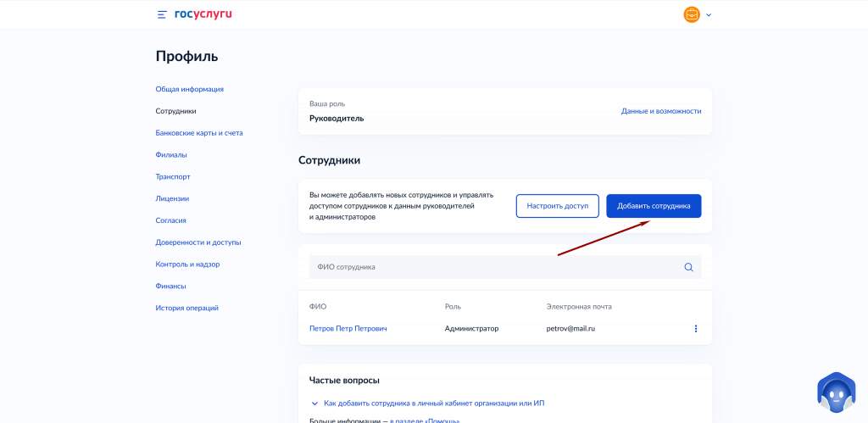Open the Филиалы section
Screen dimensions: 868x423
(171, 155)
